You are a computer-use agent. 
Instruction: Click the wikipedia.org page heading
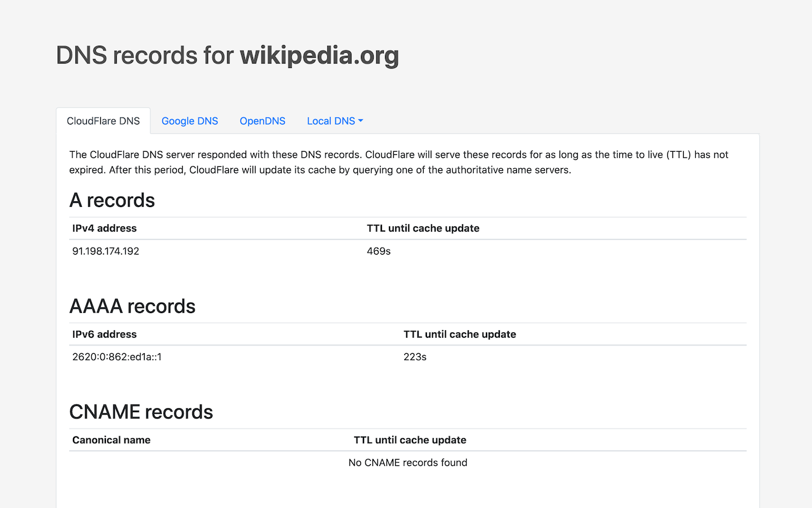point(227,56)
